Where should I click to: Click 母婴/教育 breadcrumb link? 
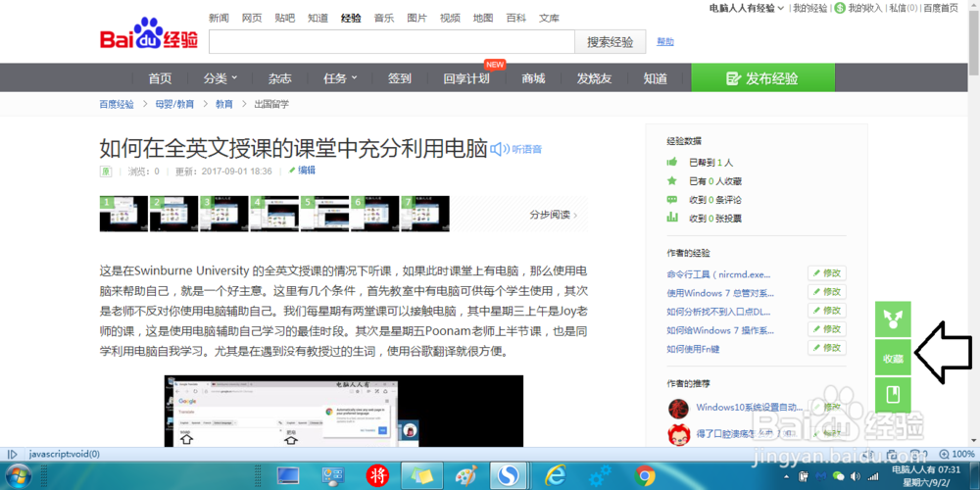click(174, 105)
